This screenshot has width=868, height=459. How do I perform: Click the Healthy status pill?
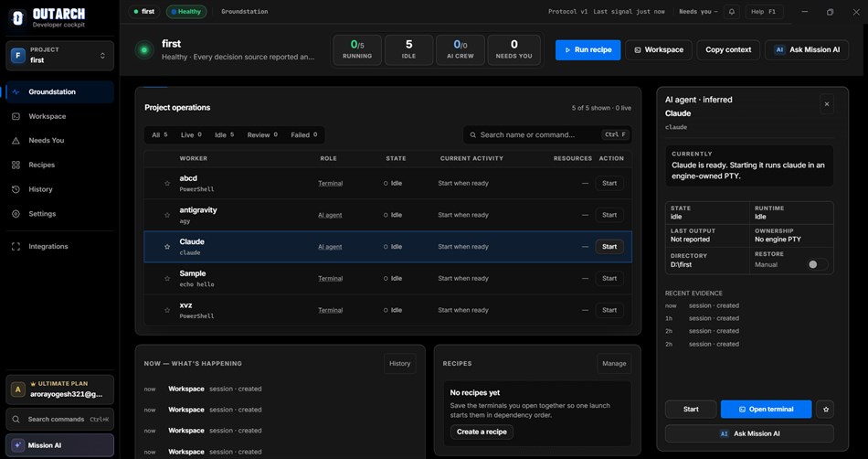click(x=186, y=12)
